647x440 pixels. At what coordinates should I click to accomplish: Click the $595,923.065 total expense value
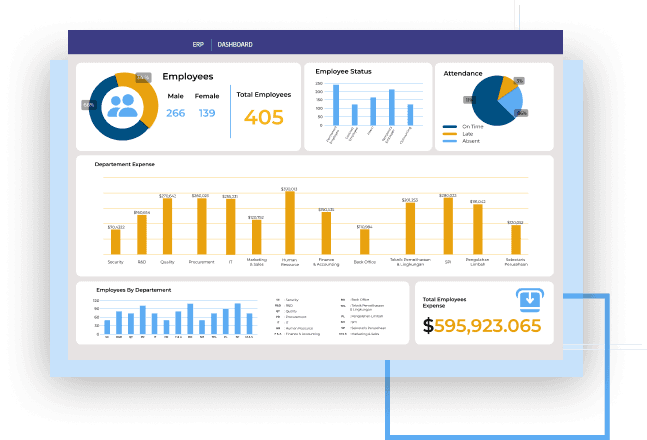(x=482, y=326)
